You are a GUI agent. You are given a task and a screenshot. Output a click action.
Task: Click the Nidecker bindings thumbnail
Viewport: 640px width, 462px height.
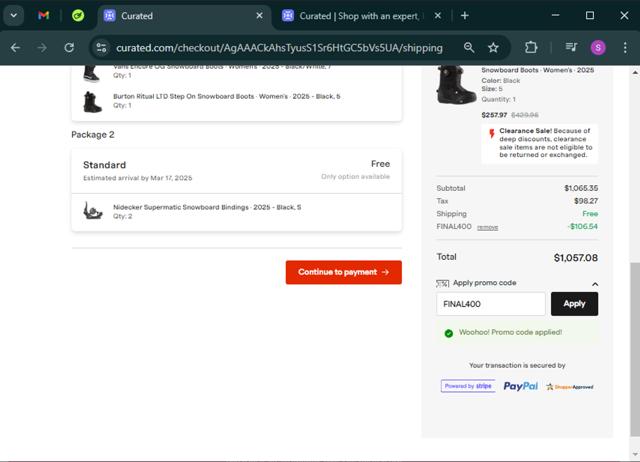point(93,211)
